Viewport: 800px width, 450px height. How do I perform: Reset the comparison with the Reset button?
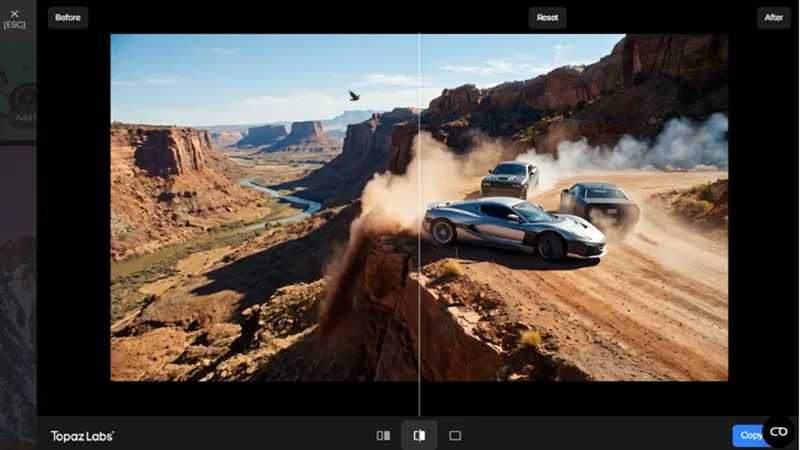pyautogui.click(x=547, y=17)
